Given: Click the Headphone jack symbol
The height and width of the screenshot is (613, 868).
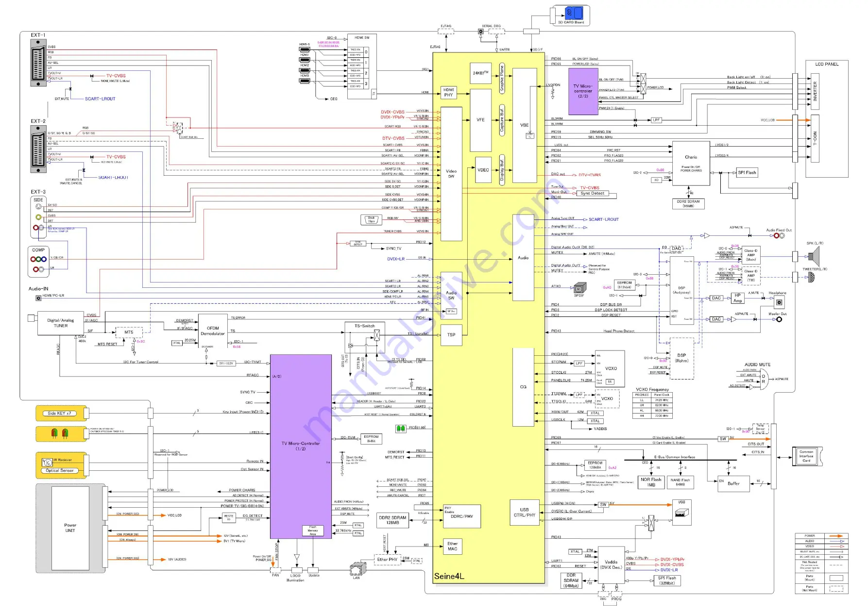Looking at the screenshot, I should [779, 302].
